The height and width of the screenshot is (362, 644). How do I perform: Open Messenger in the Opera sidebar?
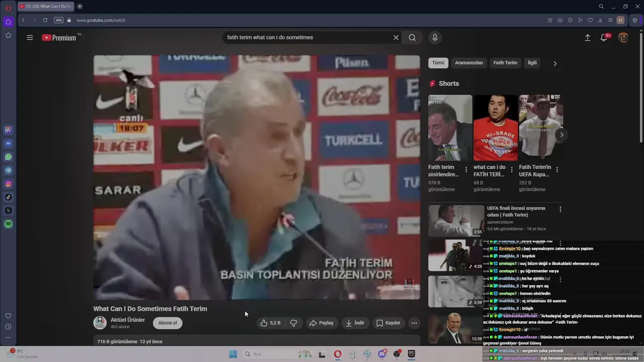(8, 143)
